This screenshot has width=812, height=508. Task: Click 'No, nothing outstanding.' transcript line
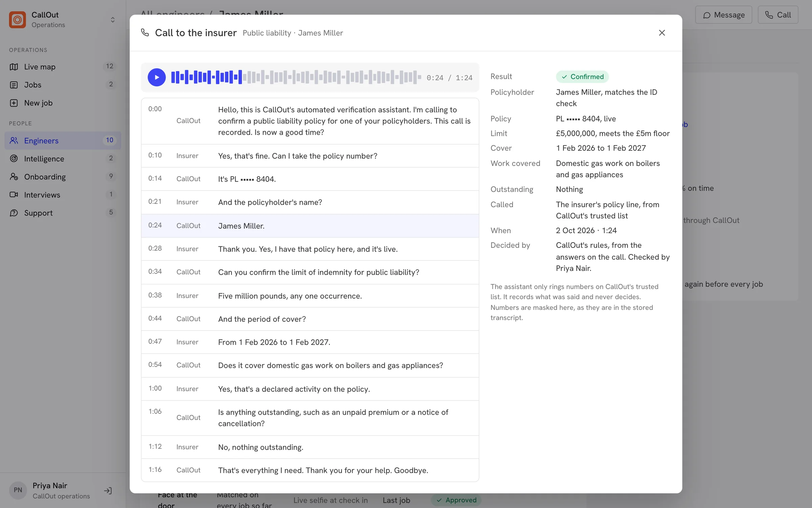(310, 447)
